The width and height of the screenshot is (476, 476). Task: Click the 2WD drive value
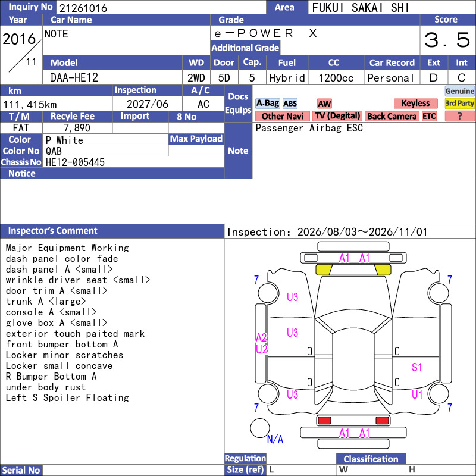196,78
